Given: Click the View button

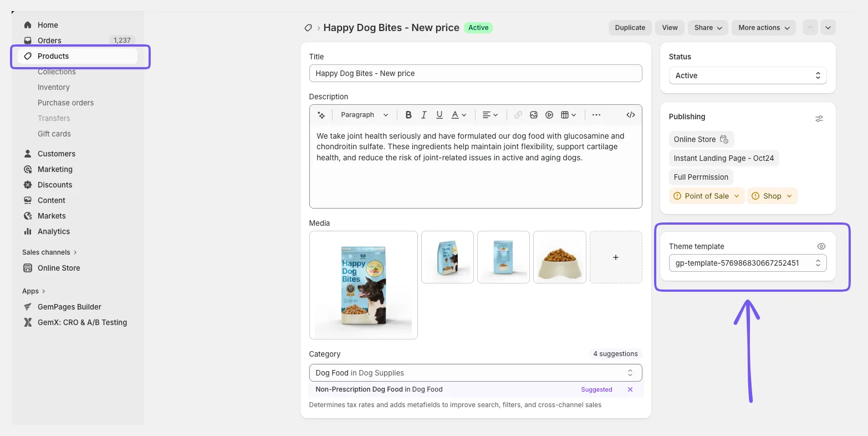Looking at the screenshot, I should (670, 28).
